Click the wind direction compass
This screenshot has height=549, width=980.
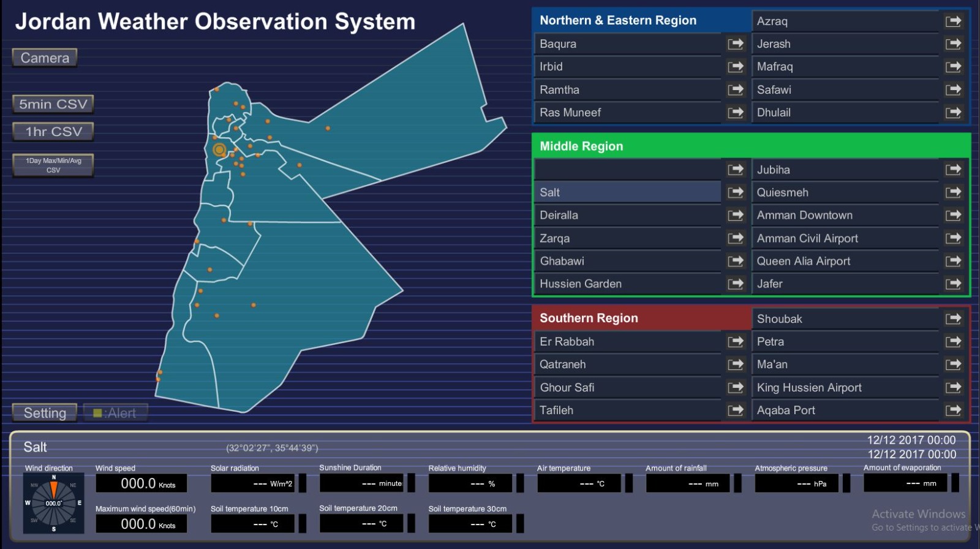point(54,503)
